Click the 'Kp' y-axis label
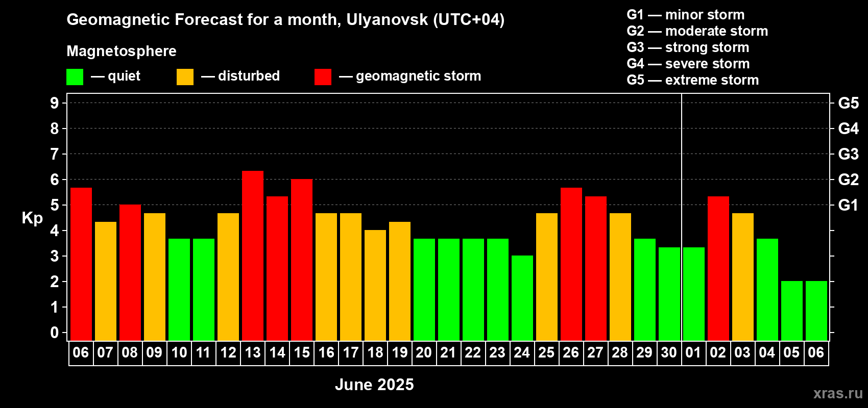Screen dimensions: 868x408 32,218
